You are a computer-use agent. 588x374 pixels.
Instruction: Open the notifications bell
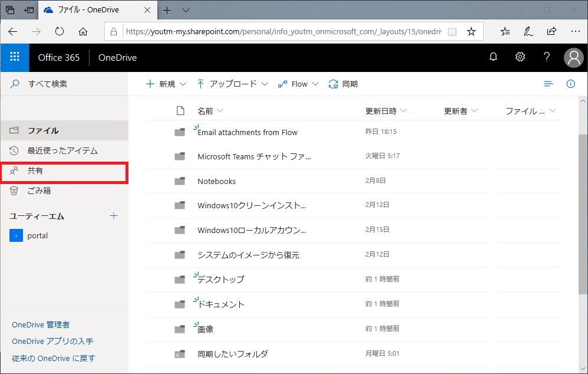(x=493, y=57)
